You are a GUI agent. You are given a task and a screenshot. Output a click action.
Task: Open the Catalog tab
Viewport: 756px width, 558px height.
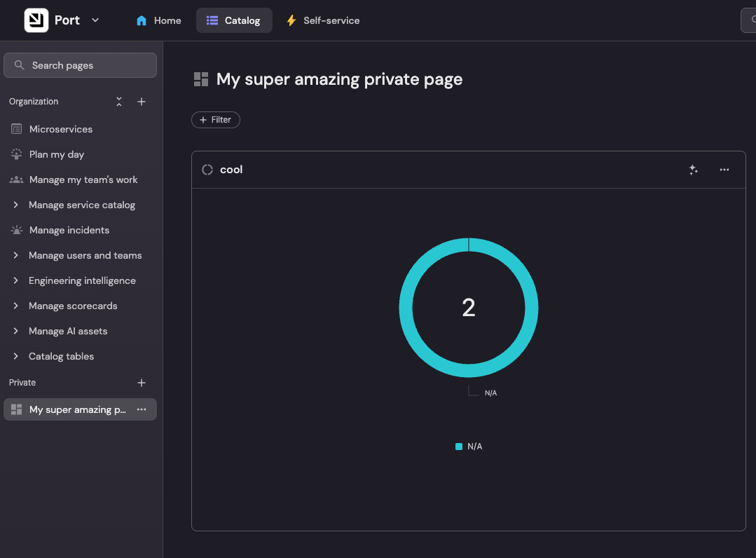click(234, 20)
